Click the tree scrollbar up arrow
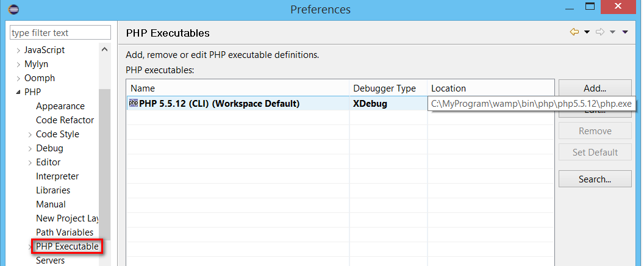The image size is (644, 266). 105,49
